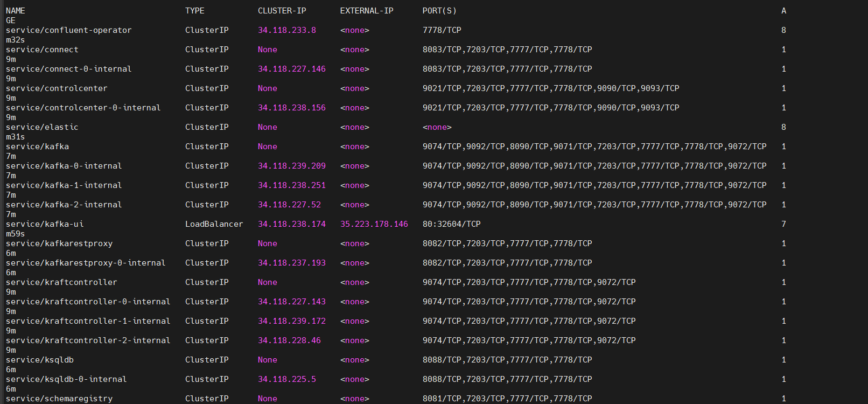The image size is (868, 404).
Task: Select service/kafkarestproxy-0-internal name
Action: [86, 263]
